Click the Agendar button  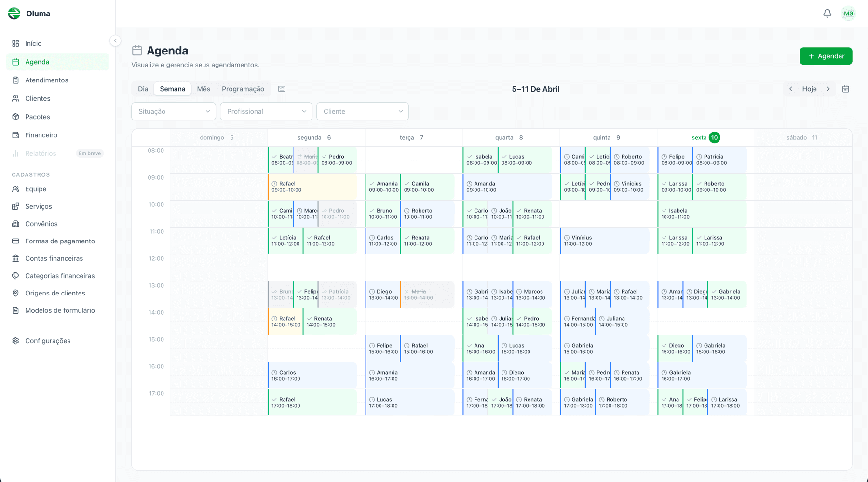pyautogui.click(x=826, y=56)
